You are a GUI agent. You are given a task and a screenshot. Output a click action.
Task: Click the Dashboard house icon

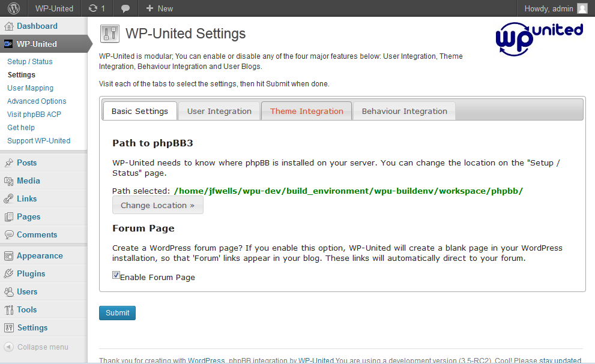(9, 26)
